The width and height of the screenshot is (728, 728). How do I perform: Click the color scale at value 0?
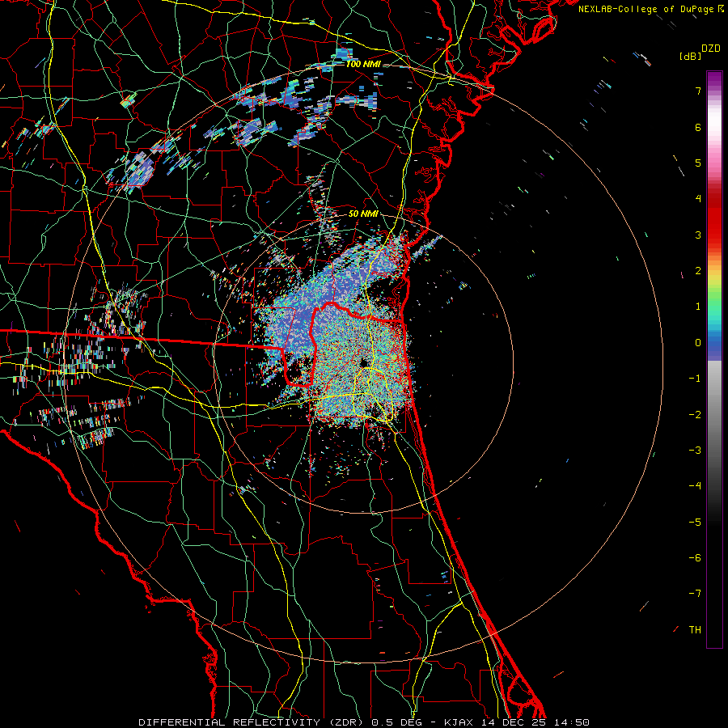tap(714, 343)
